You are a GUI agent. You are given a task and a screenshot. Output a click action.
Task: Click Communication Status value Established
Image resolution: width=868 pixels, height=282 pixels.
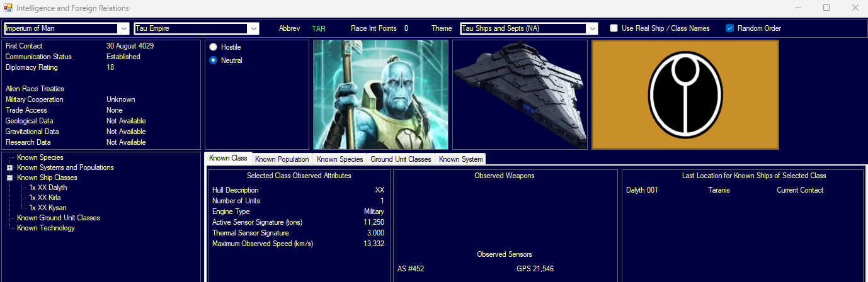pyautogui.click(x=123, y=57)
